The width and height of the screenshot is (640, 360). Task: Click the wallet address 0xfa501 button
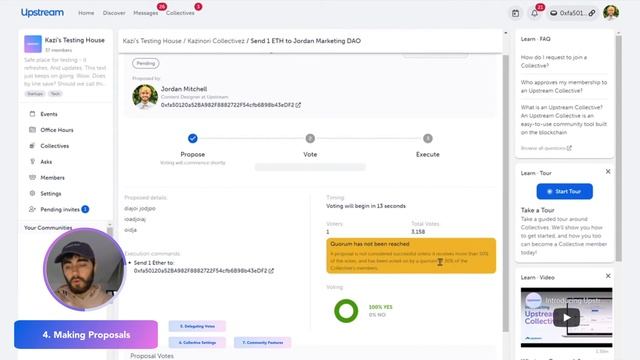click(x=572, y=13)
